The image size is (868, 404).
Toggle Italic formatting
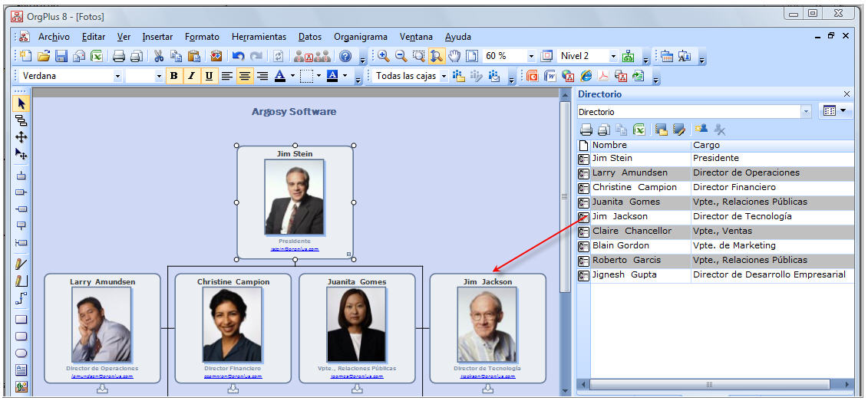click(191, 76)
